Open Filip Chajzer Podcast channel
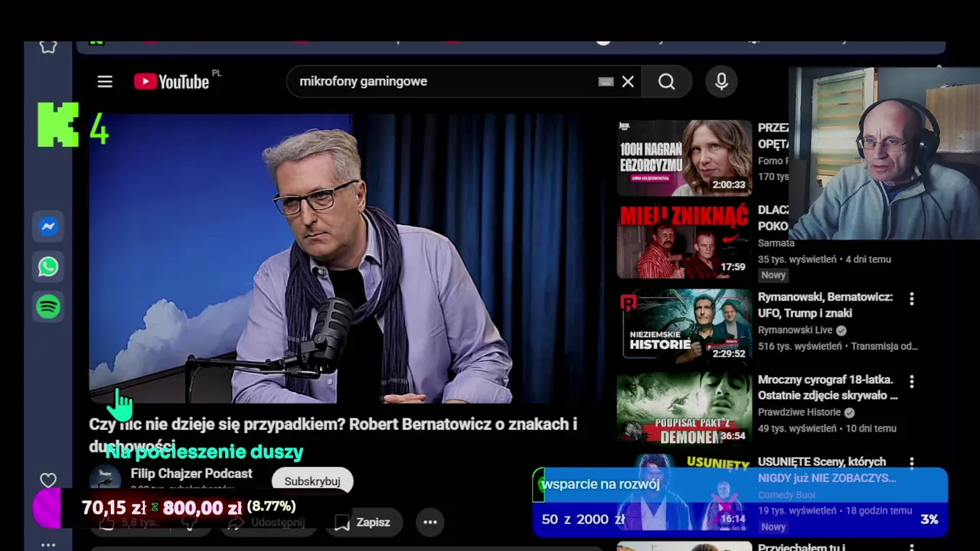Image resolution: width=980 pixels, height=551 pixels. click(191, 474)
